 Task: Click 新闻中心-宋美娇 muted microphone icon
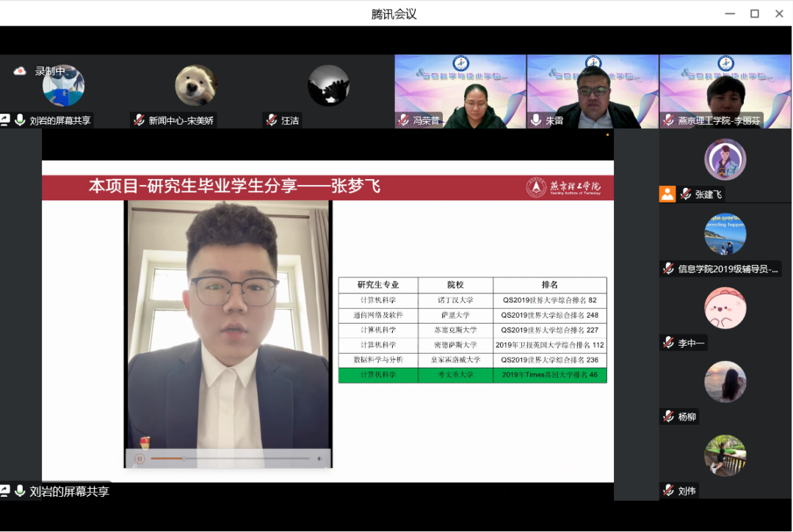point(138,120)
